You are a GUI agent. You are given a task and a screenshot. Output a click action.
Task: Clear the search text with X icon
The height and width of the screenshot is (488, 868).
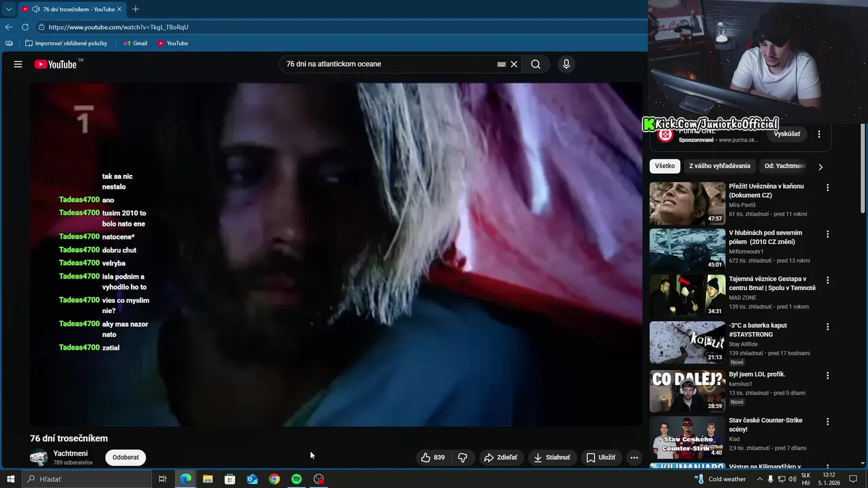pyautogui.click(x=514, y=64)
